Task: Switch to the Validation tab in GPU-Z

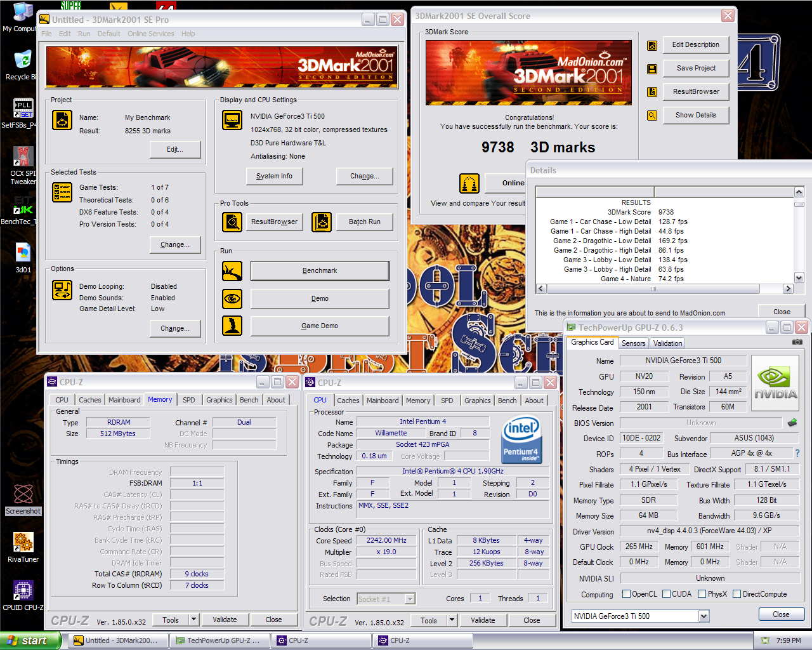Action: 667,343
